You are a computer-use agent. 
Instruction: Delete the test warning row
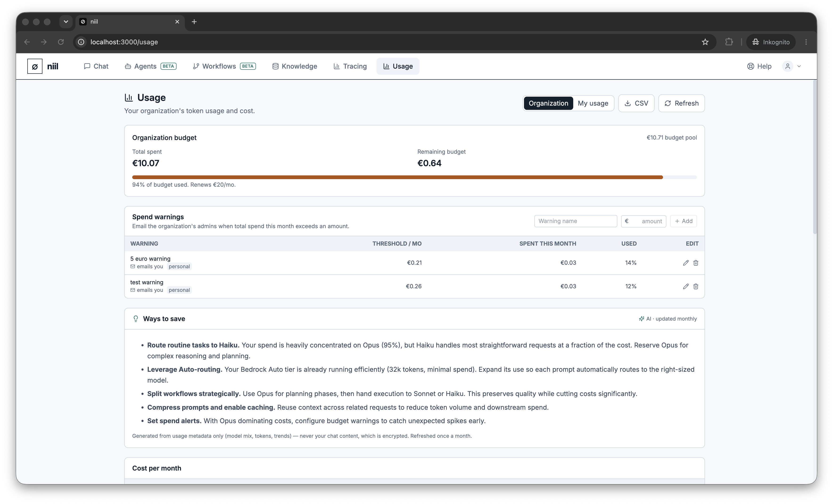pyautogui.click(x=696, y=286)
